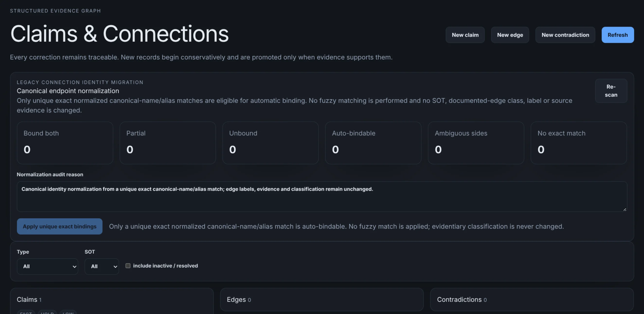Click the New claim button
This screenshot has height=314, width=644.
[465, 35]
